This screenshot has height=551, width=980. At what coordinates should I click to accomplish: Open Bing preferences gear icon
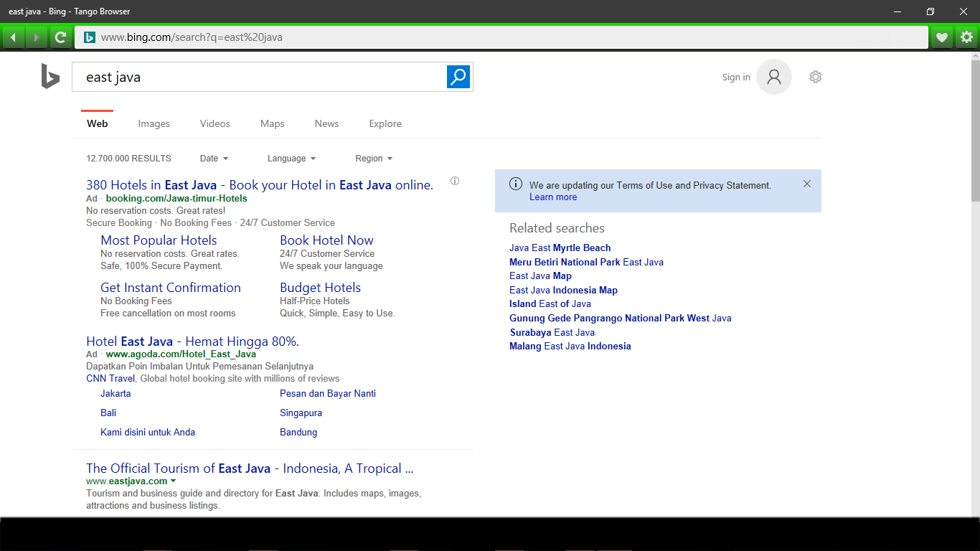[x=815, y=77]
